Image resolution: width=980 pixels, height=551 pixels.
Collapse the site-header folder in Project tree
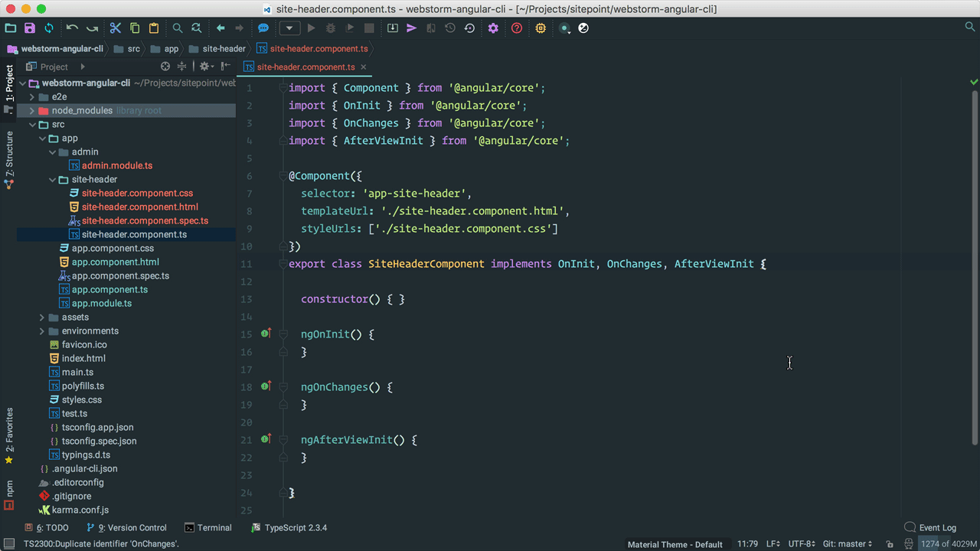pos(52,179)
